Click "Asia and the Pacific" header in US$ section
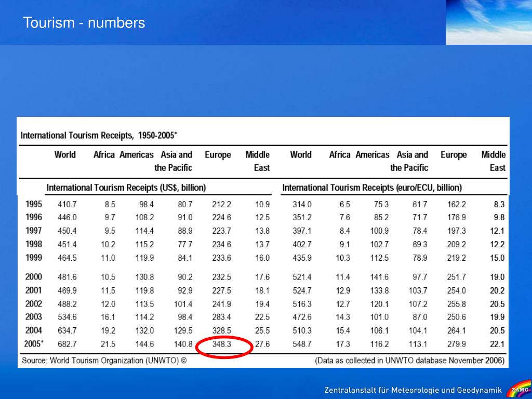Image resolution: width=532 pixels, height=399 pixels. coord(174,161)
